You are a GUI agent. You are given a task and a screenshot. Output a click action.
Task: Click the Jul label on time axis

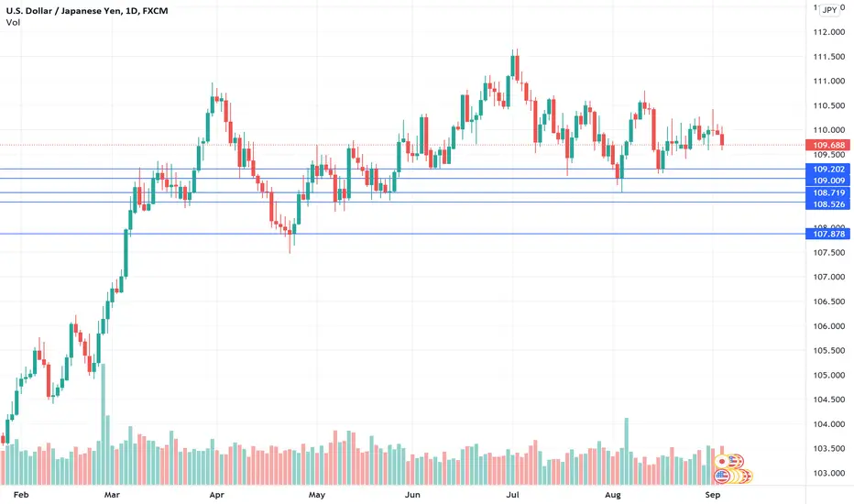click(x=512, y=495)
